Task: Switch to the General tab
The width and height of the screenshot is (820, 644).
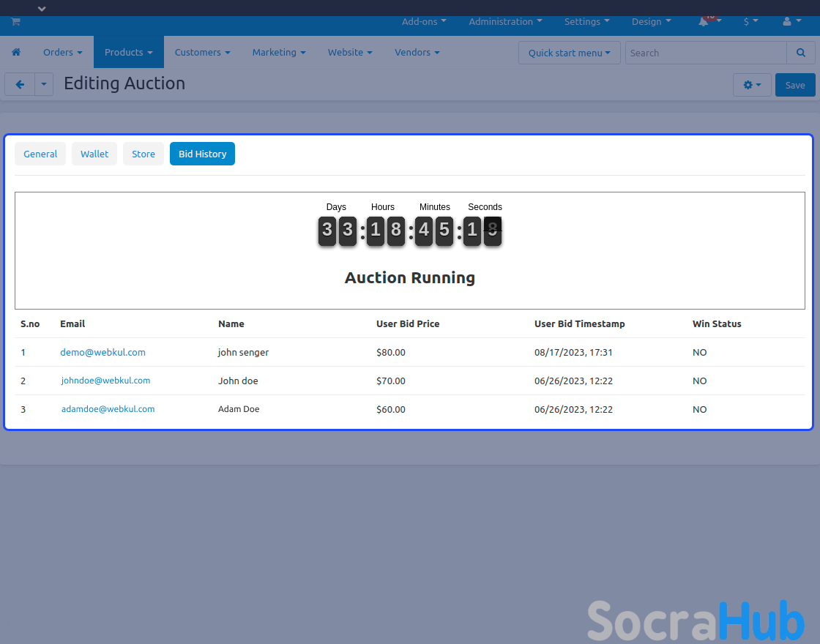Action: tap(40, 154)
